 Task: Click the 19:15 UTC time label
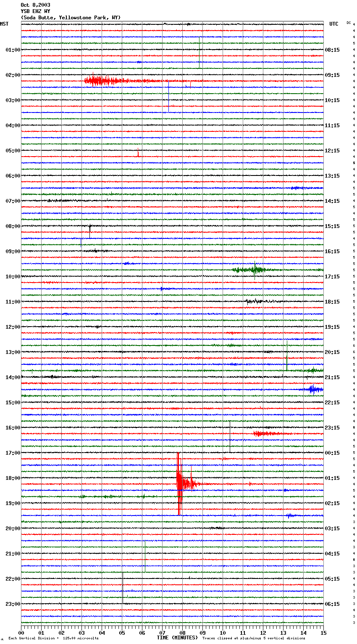pyautogui.click(x=332, y=327)
